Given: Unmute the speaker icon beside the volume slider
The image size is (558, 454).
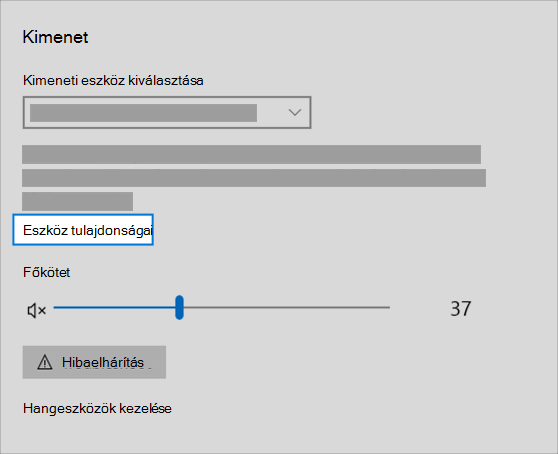Looking at the screenshot, I should [37, 310].
